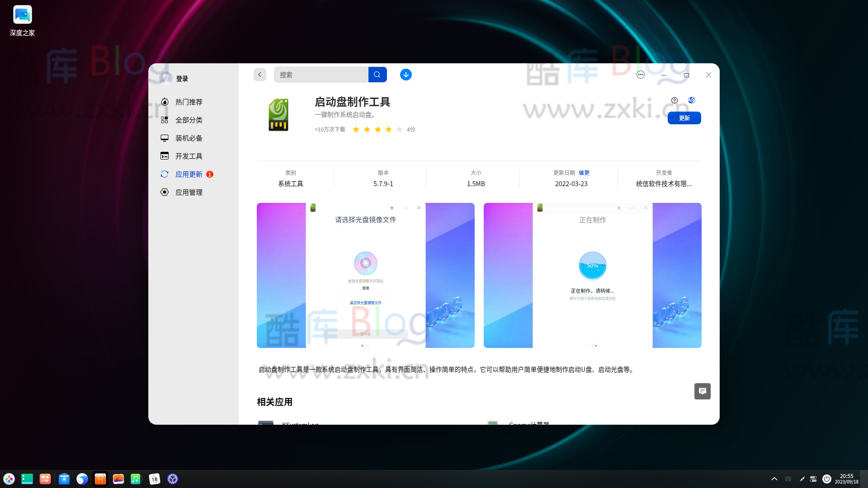Screen dimensions: 868x488
Task: Open the help question mark icon
Action: [675, 100]
